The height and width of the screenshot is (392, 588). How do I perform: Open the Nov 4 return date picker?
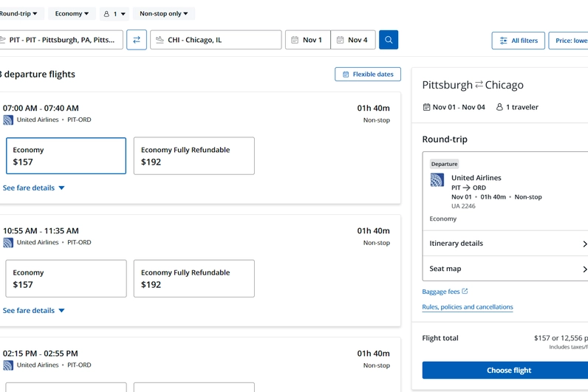click(x=353, y=40)
